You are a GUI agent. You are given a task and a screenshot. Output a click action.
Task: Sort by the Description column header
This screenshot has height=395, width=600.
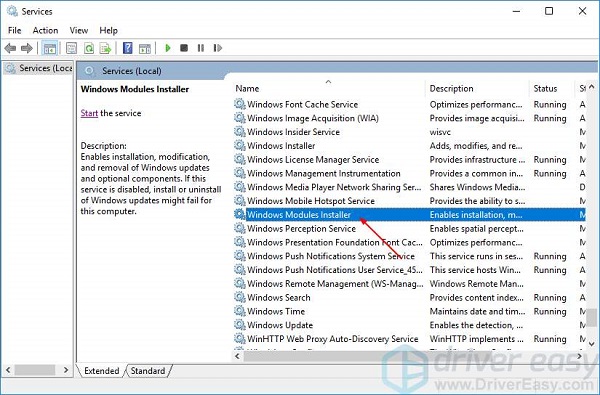[x=452, y=88]
